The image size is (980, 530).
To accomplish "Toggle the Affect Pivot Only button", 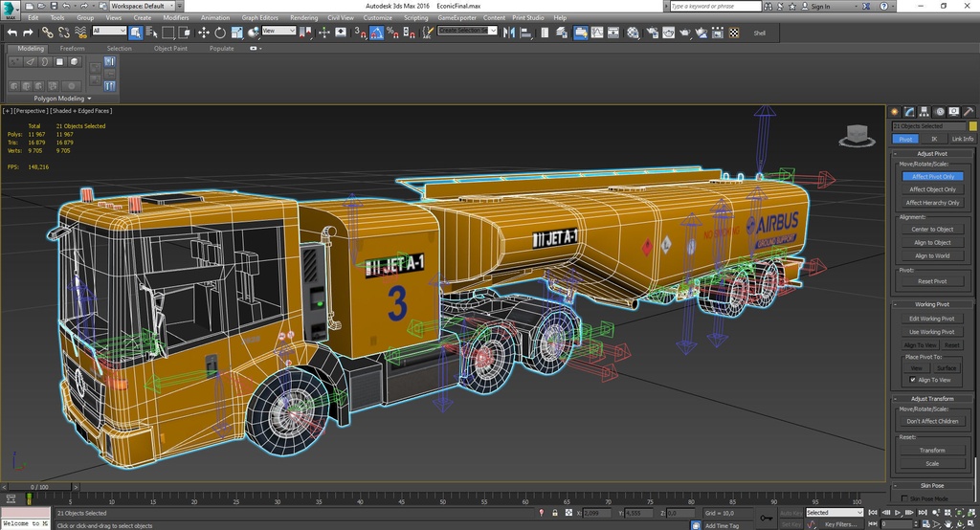I will point(932,177).
